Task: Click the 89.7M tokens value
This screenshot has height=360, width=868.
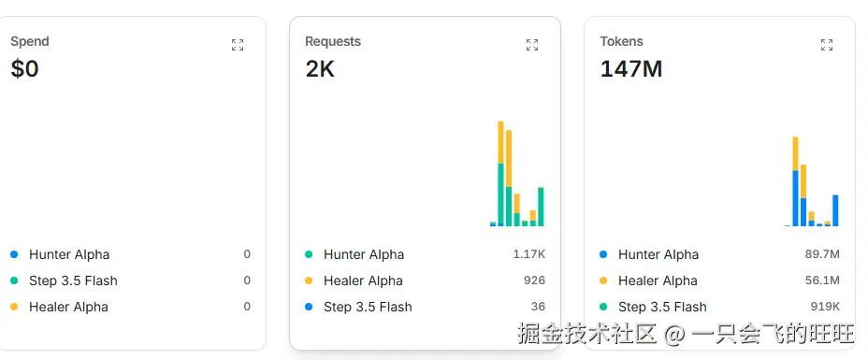Action: pyautogui.click(x=822, y=254)
